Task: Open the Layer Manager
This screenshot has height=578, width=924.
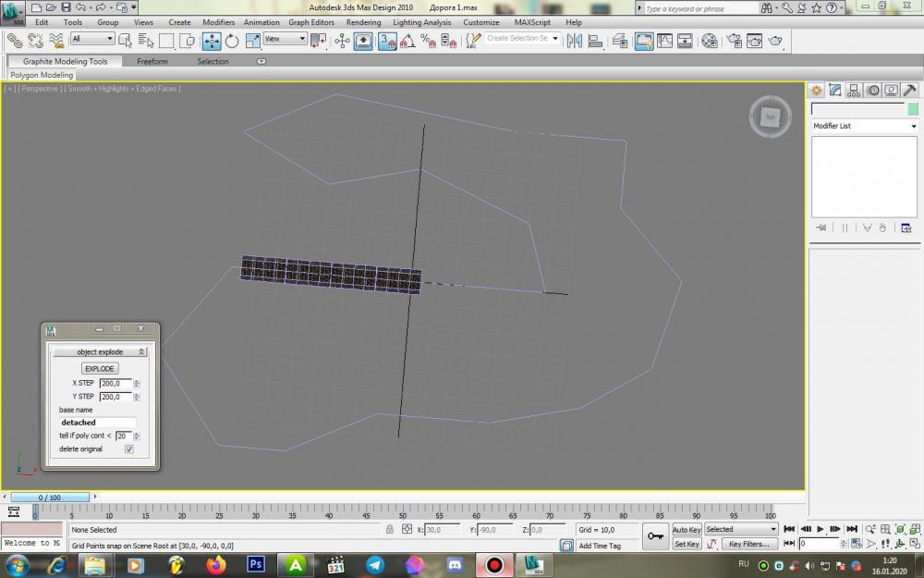Action: coord(619,41)
